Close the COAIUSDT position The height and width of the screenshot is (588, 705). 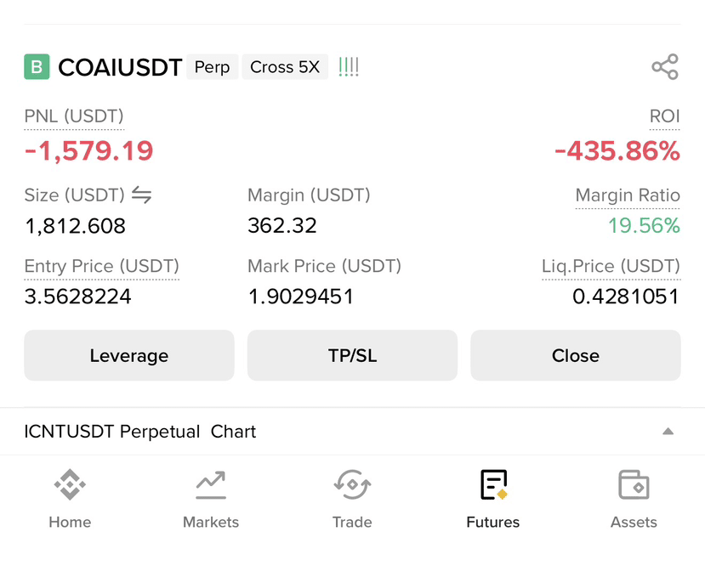(x=576, y=355)
